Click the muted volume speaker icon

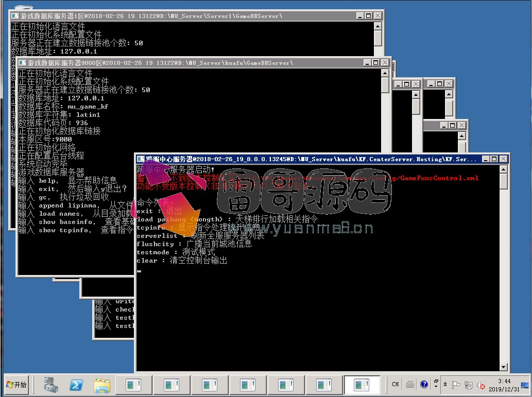(x=481, y=385)
